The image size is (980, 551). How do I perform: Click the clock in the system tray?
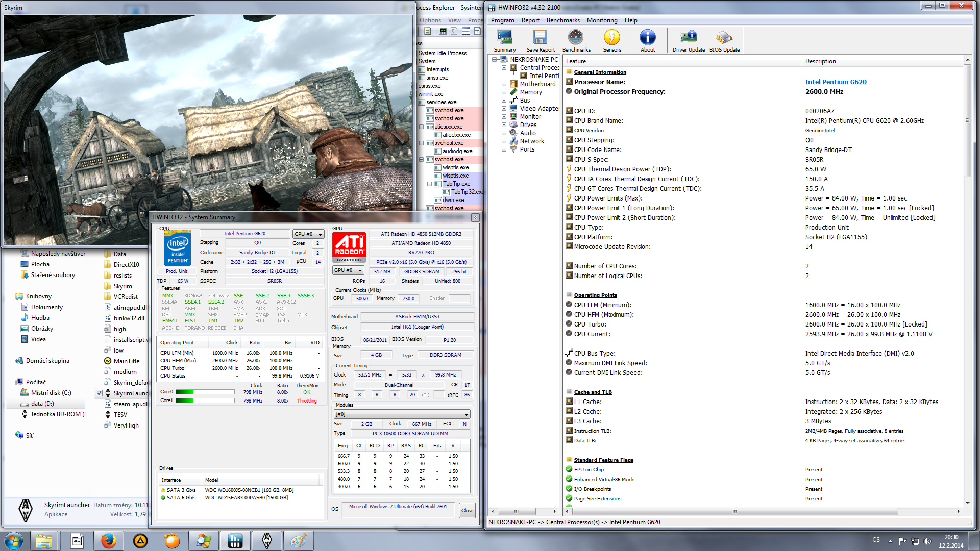point(951,541)
